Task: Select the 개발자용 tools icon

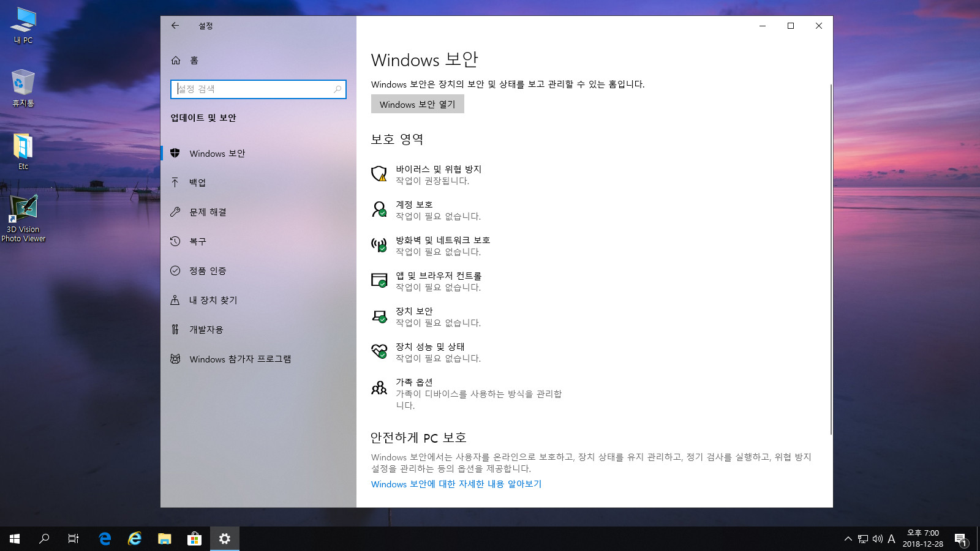Action: click(x=175, y=329)
